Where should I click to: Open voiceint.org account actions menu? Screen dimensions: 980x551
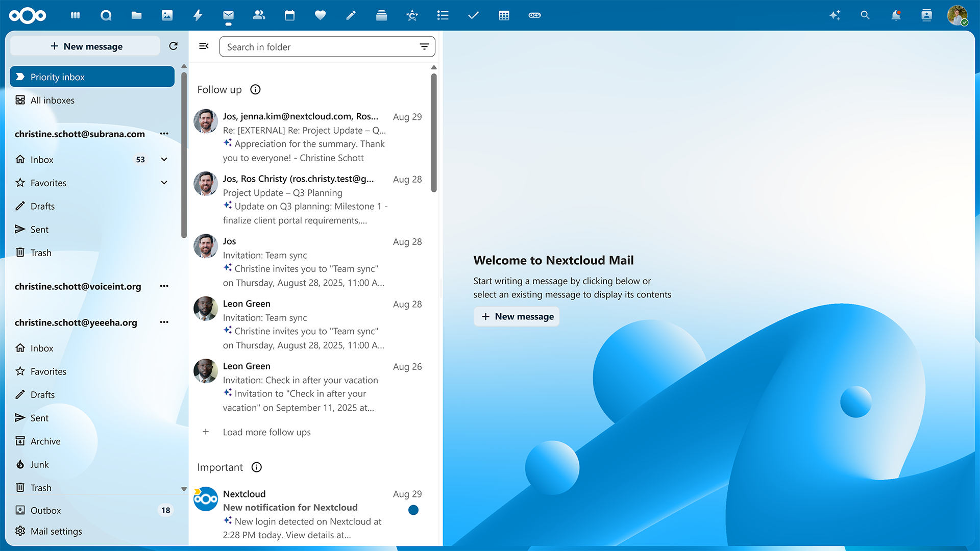coord(164,286)
